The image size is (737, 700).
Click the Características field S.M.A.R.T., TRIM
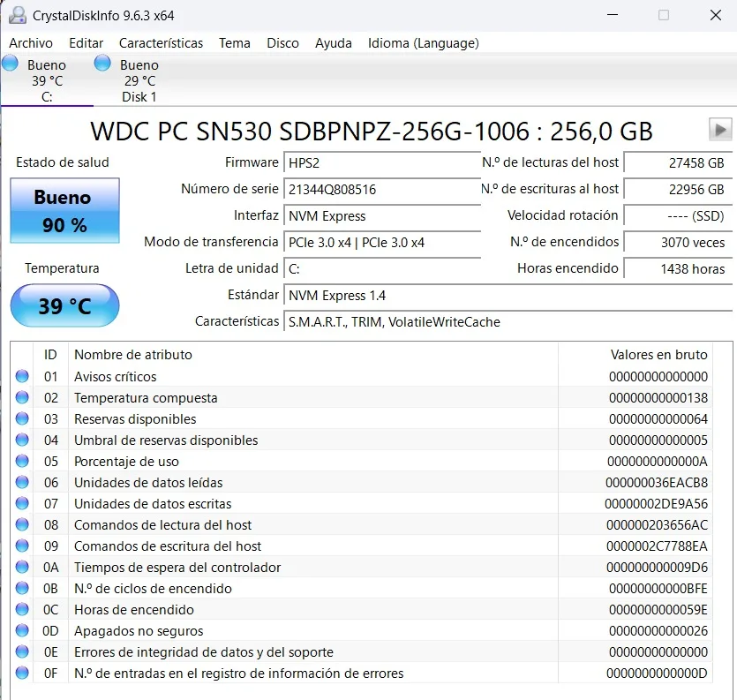[508, 321]
